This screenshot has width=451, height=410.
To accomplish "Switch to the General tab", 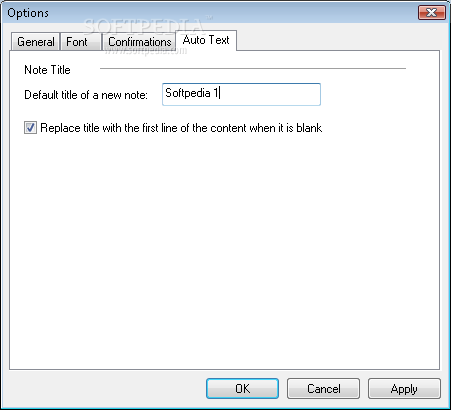I will 36,42.
